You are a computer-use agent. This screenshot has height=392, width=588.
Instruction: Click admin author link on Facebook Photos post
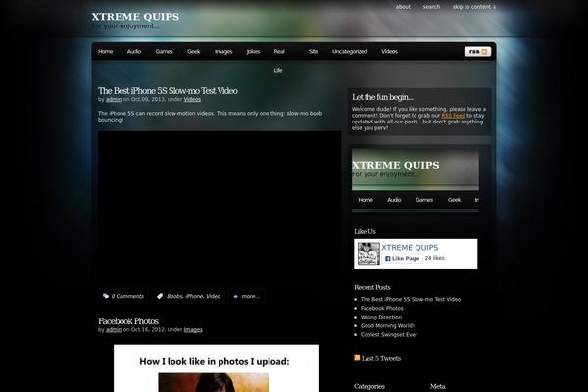[114, 329]
